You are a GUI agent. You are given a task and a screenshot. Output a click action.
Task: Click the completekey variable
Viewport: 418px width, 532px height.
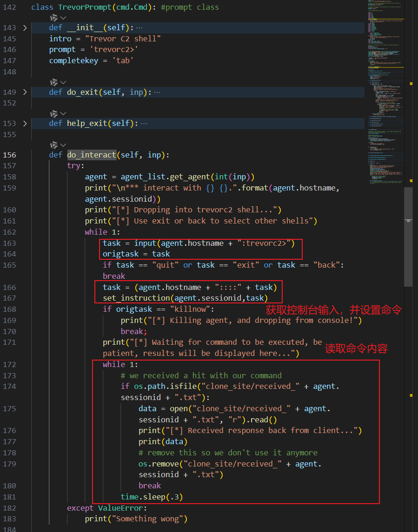73,61
